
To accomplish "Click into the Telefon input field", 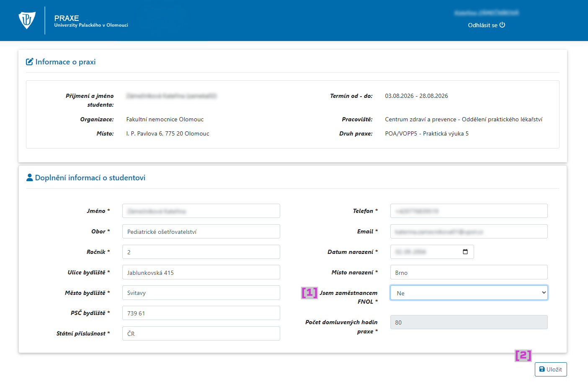I will click(x=469, y=211).
